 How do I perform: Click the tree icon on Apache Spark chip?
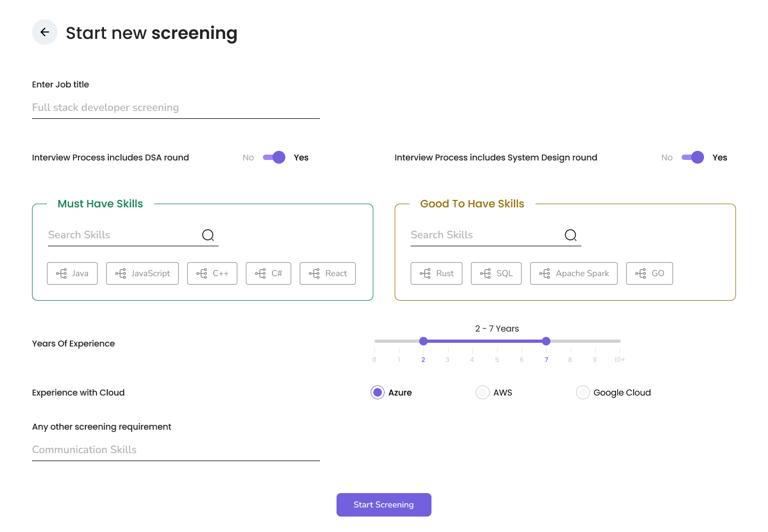[545, 273]
